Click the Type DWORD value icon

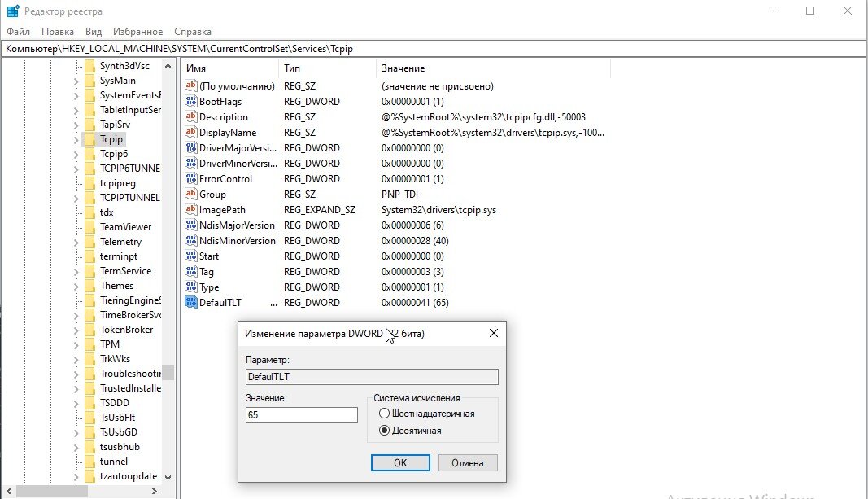point(191,287)
